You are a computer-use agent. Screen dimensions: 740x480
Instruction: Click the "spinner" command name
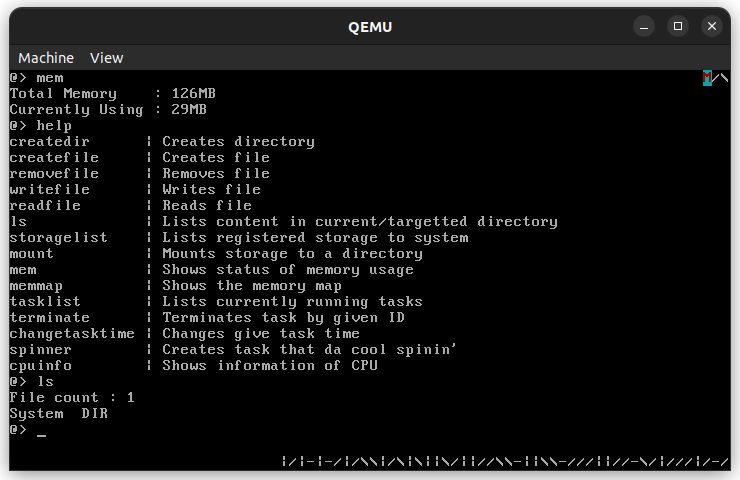[40, 350]
